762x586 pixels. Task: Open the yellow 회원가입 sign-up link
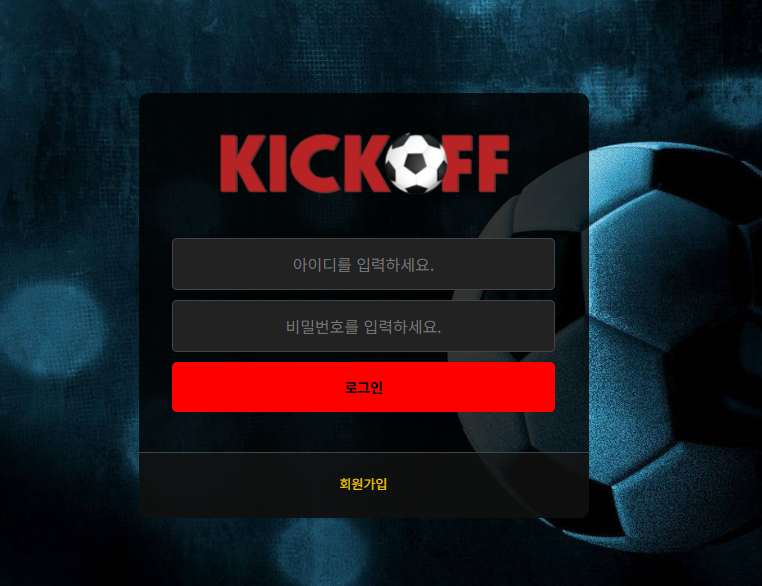tap(363, 484)
